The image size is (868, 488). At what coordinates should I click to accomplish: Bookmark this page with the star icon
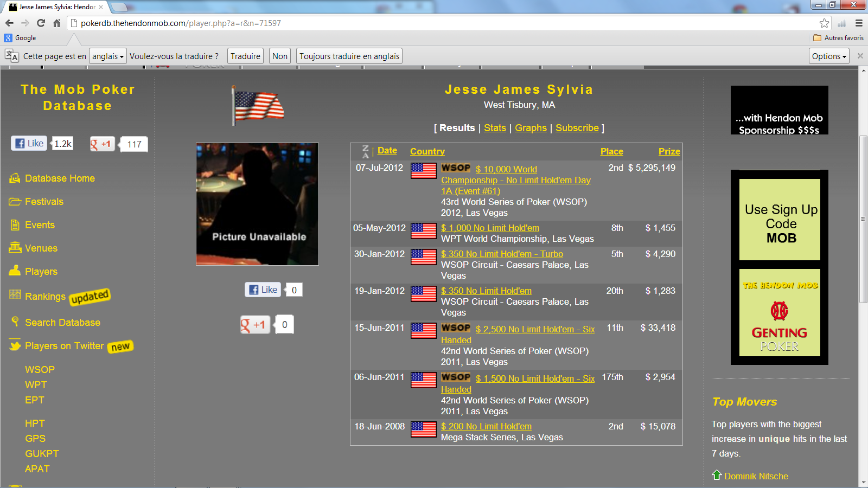click(x=824, y=23)
